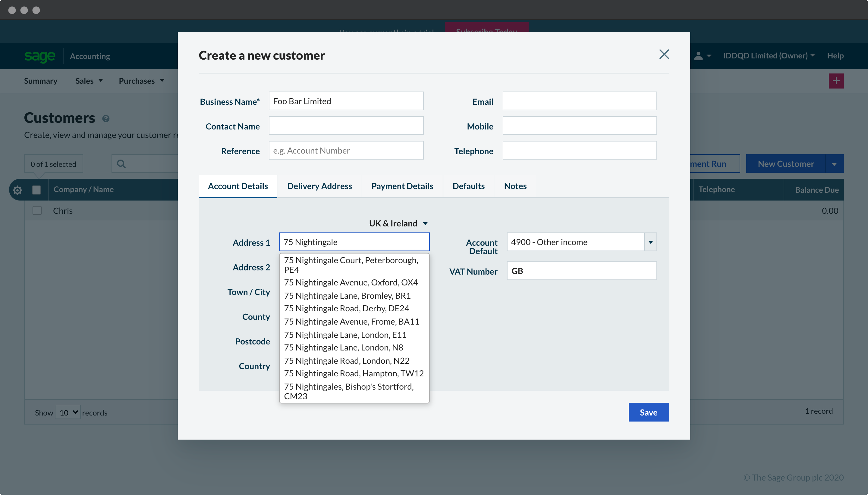Screen dimensions: 868x495
Task: Toggle the Chris row checkbox in customers list
Action: click(37, 210)
